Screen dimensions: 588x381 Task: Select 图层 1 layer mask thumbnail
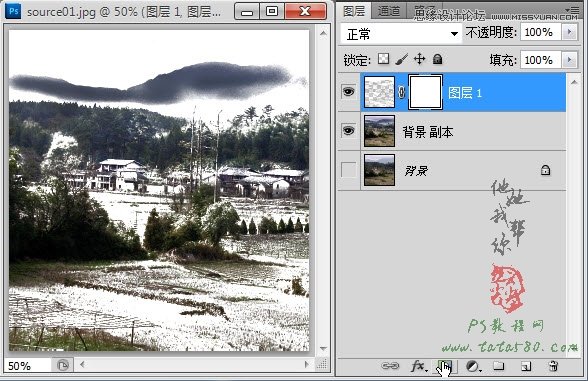(x=425, y=92)
